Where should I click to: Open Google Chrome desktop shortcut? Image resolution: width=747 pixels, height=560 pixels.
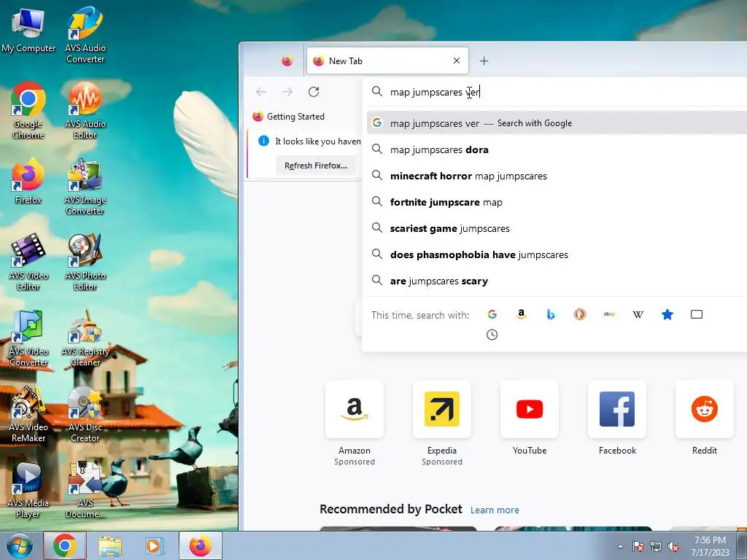28,111
